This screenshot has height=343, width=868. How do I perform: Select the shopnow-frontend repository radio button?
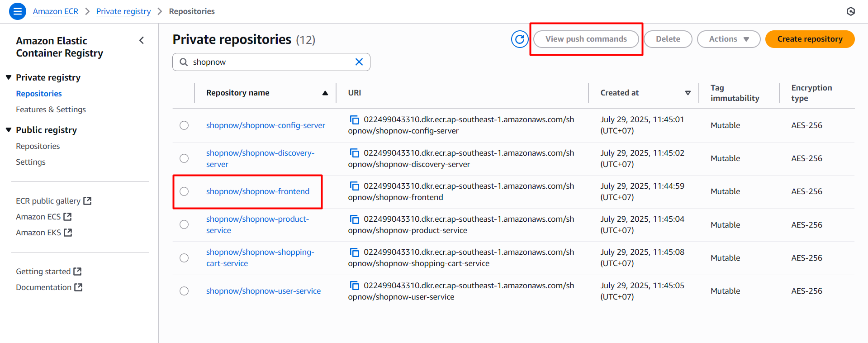184,191
